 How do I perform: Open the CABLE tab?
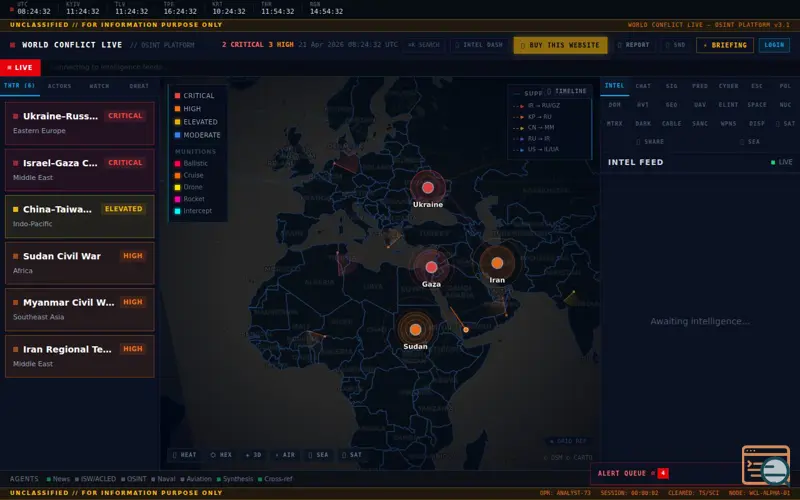[671, 124]
